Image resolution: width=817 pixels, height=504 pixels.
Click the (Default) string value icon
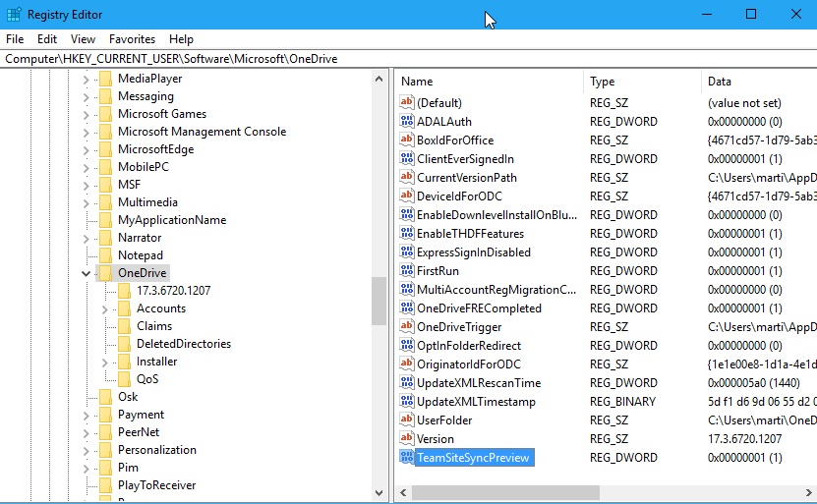406,102
